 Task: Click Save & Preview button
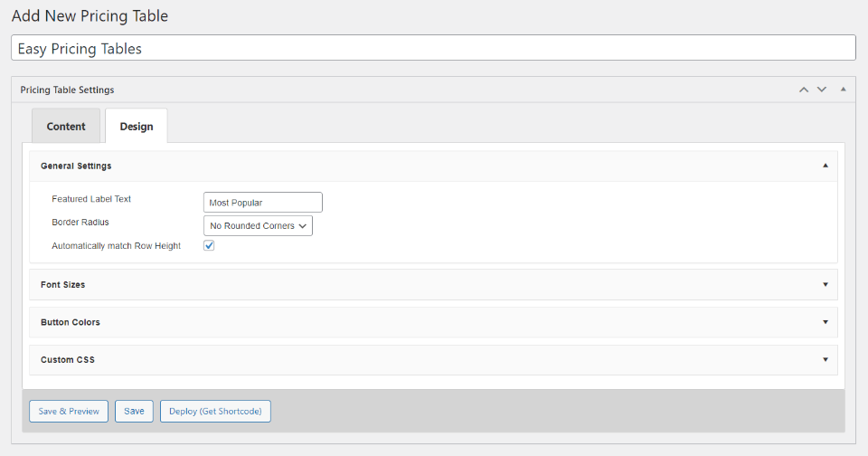tap(69, 411)
